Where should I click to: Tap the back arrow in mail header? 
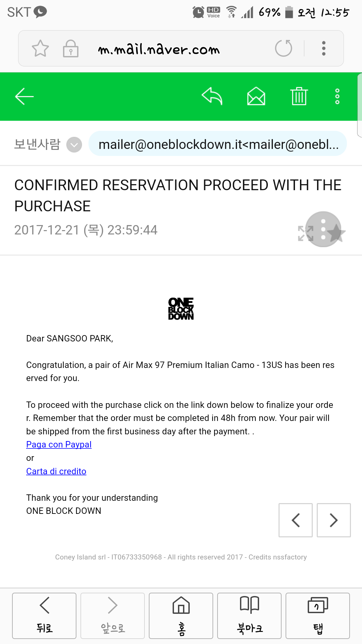pos(24,97)
